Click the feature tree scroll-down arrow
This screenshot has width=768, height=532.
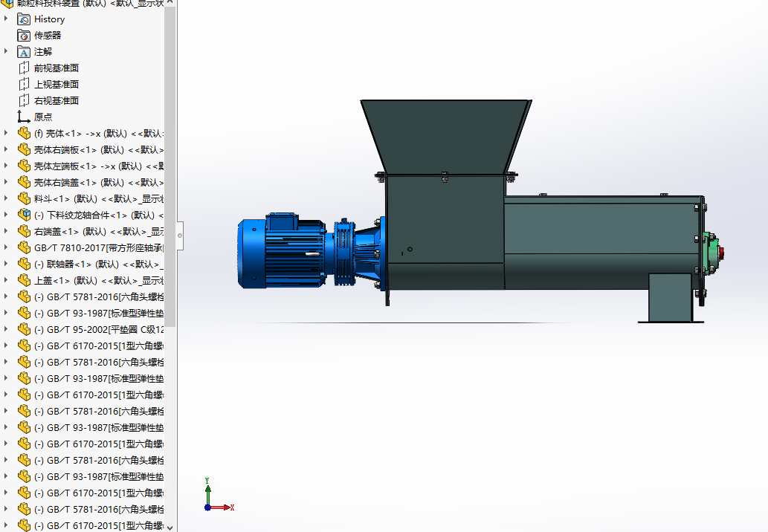[x=170, y=527]
